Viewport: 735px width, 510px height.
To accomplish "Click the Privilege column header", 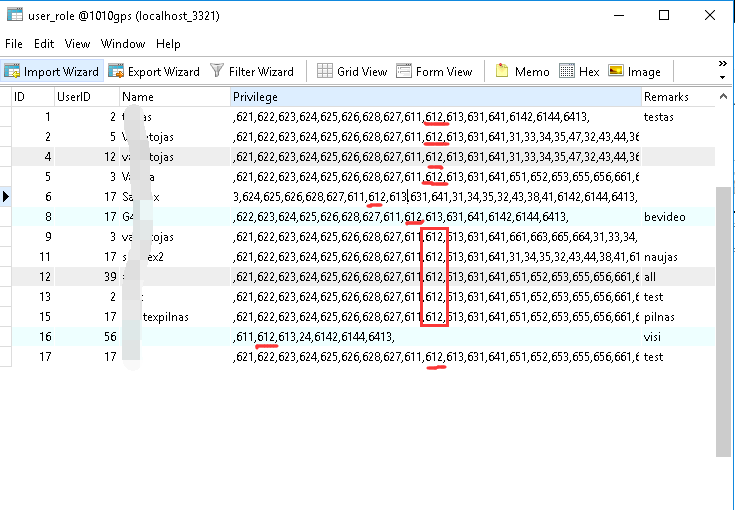I will [x=436, y=97].
